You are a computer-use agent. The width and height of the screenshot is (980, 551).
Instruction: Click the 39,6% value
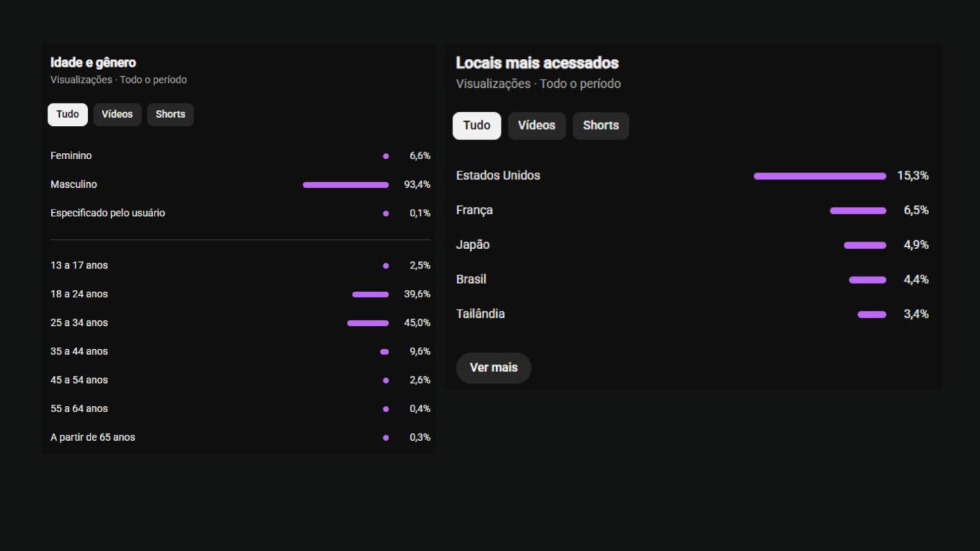(x=417, y=295)
